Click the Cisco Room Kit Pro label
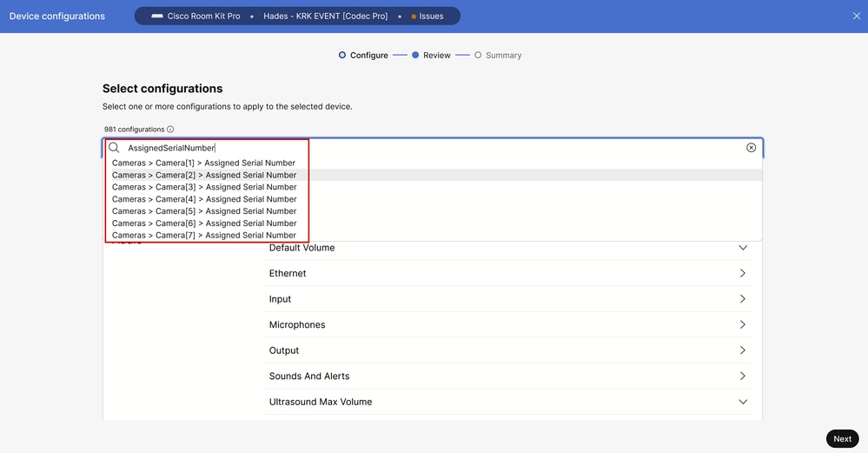 [203, 16]
